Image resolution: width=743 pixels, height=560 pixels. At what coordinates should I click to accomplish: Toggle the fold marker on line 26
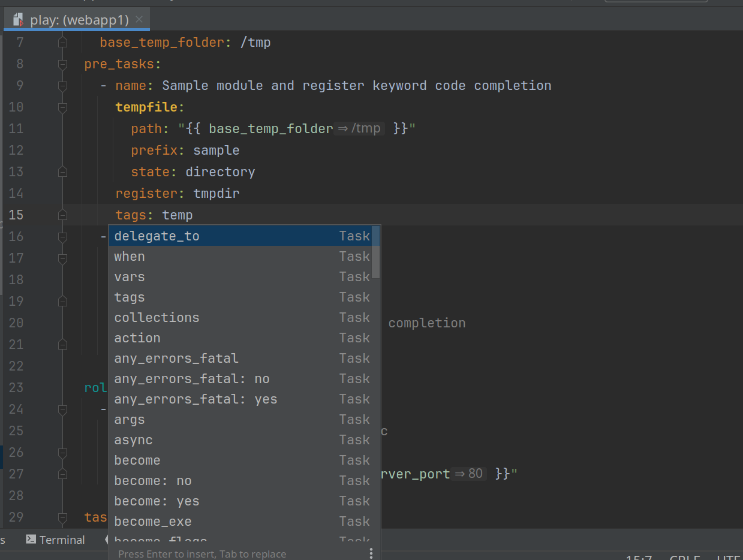(62, 453)
